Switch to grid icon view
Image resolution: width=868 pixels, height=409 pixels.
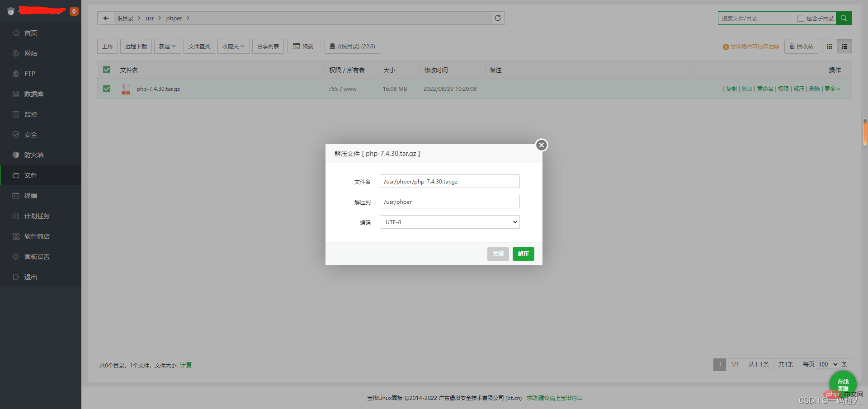829,46
